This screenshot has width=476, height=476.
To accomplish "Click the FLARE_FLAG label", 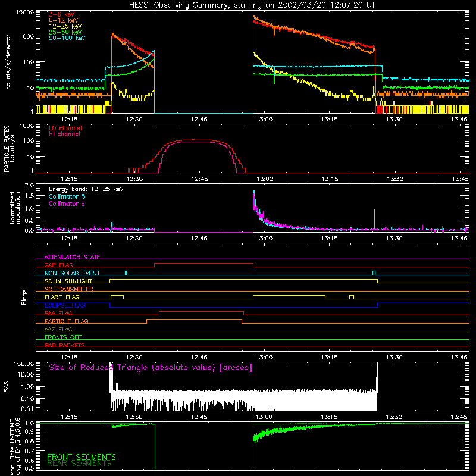I will [x=62, y=297].
